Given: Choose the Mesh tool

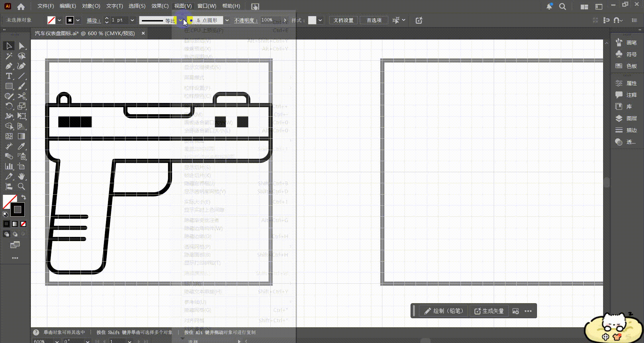Looking at the screenshot, I should tap(9, 136).
